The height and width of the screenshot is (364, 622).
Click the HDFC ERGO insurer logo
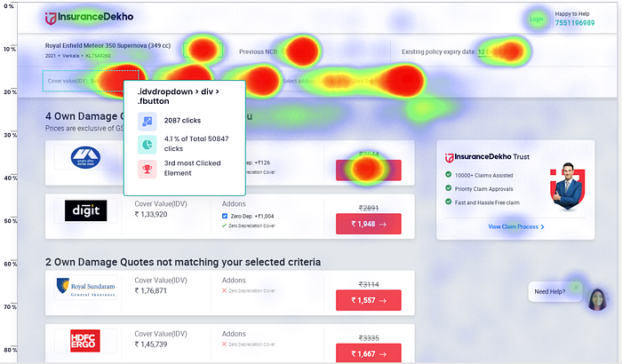pos(85,341)
